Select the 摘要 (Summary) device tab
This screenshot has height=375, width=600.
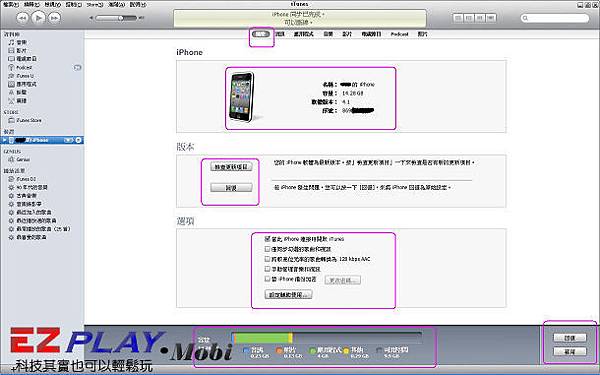(261, 34)
